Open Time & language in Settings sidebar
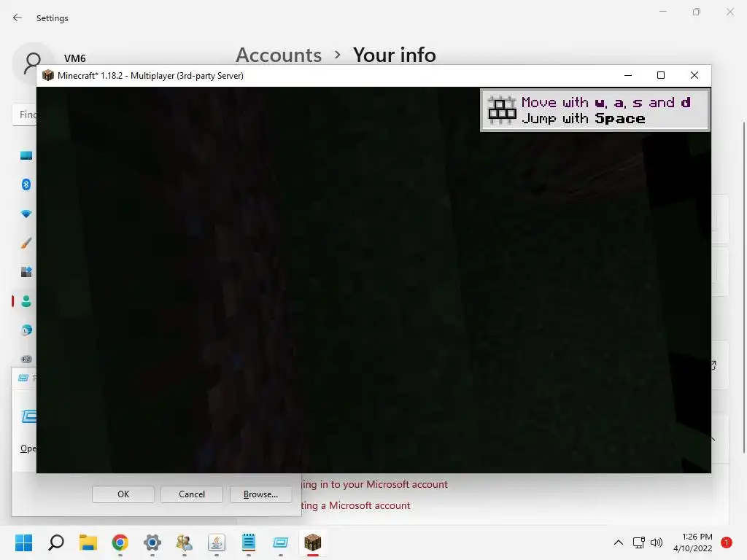The width and height of the screenshot is (747, 560). tap(26, 330)
